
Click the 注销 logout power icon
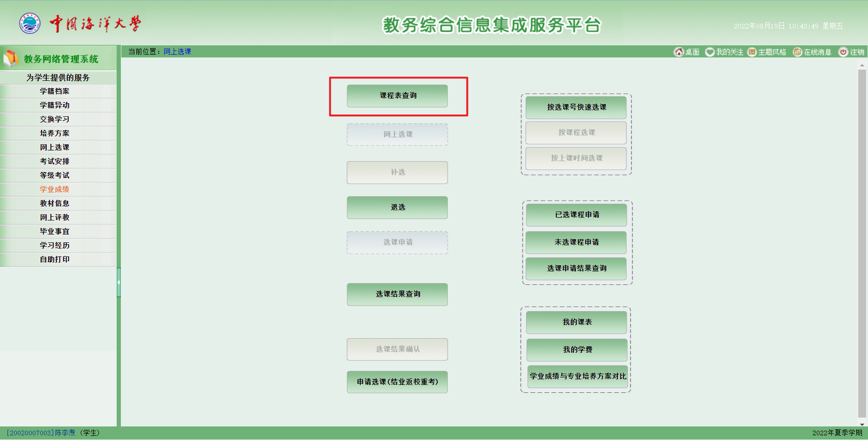tap(843, 52)
